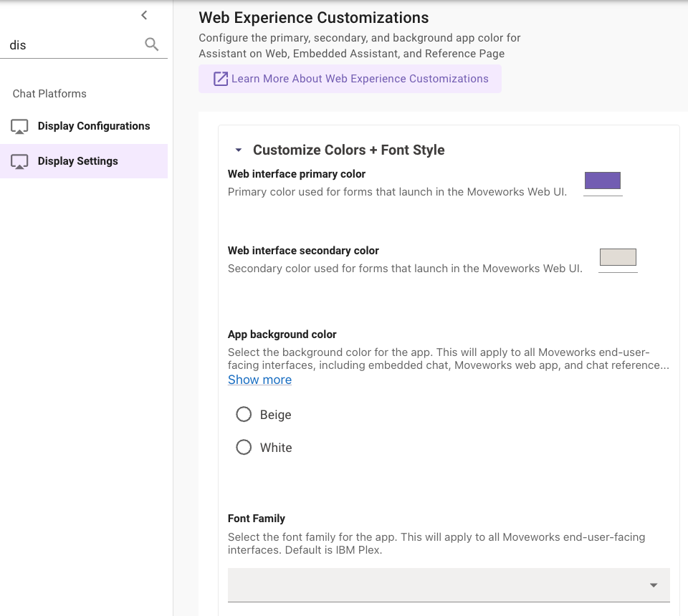
Task: Click the monitor icon beside Display Configurations
Action: 19,127
